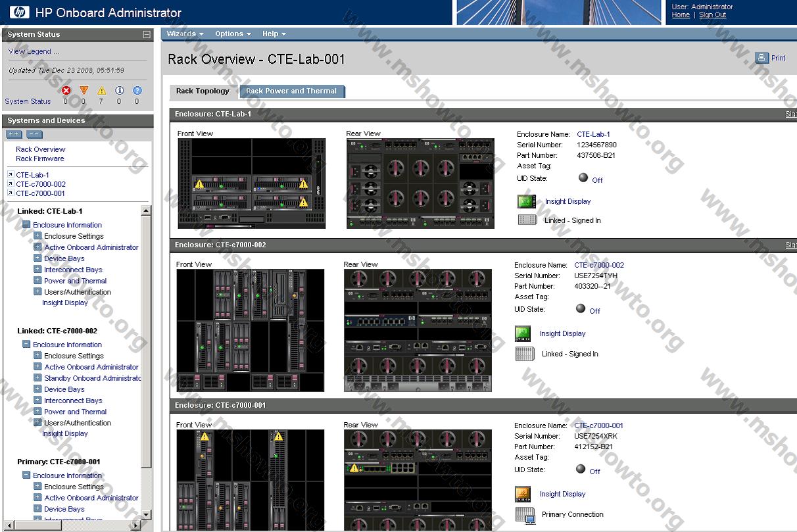This screenshot has width=797, height=532.
Task: Select Power and Thermal under Linked: CTE-c7000-002
Action: [x=76, y=412]
